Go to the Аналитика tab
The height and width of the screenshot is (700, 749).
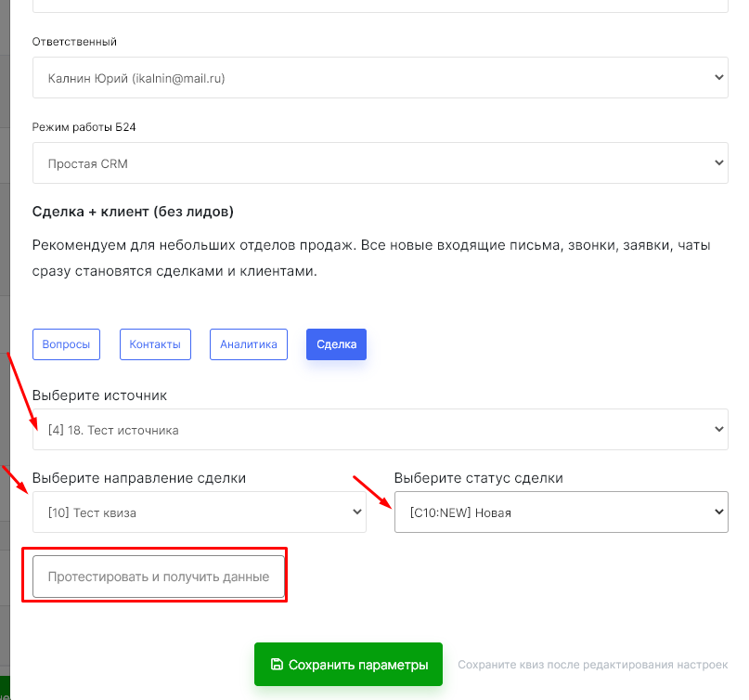pyautogui.click(x=248, y=344)
